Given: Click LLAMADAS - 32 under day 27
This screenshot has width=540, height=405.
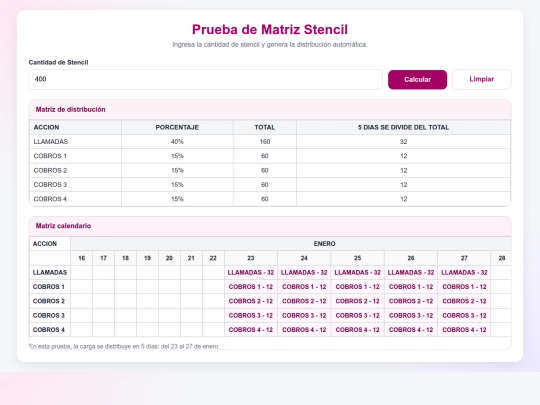Looking at the screenshot, I should (464, 272).
